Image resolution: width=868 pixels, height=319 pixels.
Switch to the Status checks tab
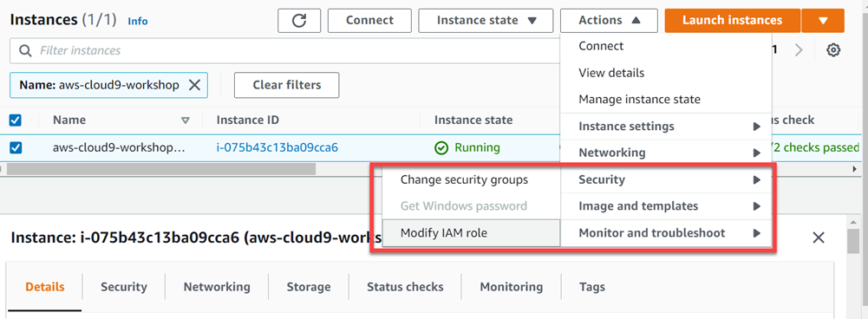click(x=405, y=287)
